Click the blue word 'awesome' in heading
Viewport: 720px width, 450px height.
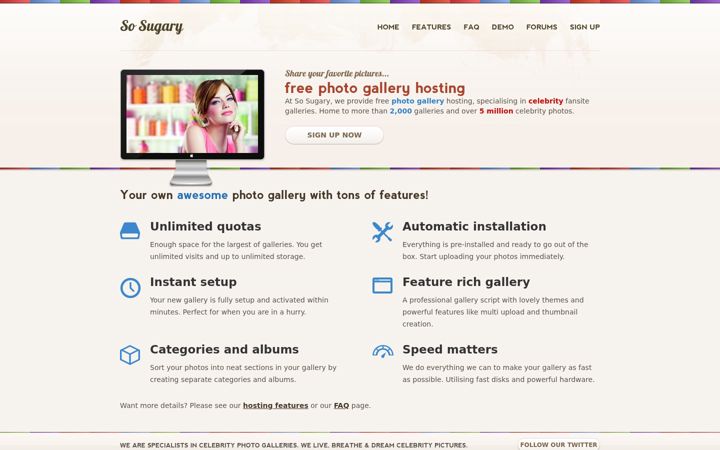click(202, 195)
